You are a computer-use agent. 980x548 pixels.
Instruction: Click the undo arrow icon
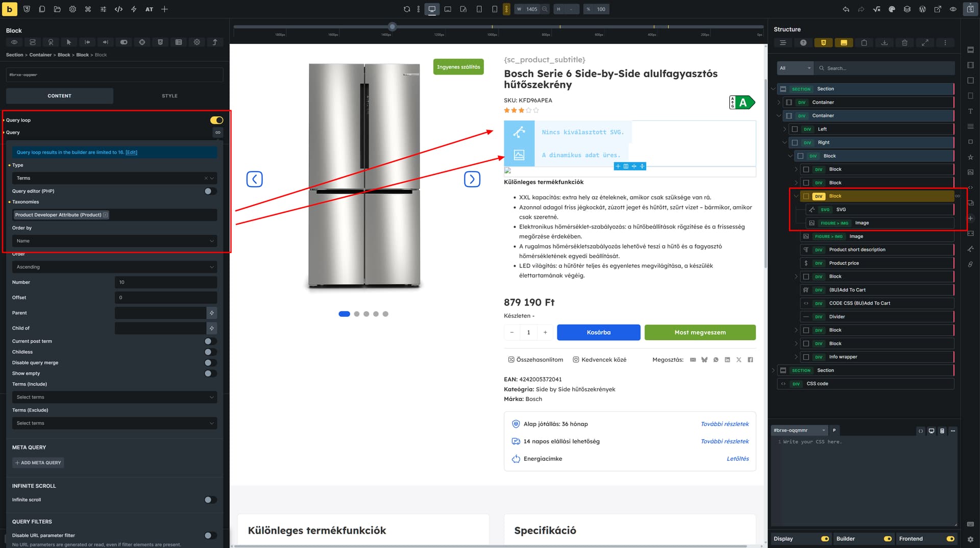pos(846,9)
